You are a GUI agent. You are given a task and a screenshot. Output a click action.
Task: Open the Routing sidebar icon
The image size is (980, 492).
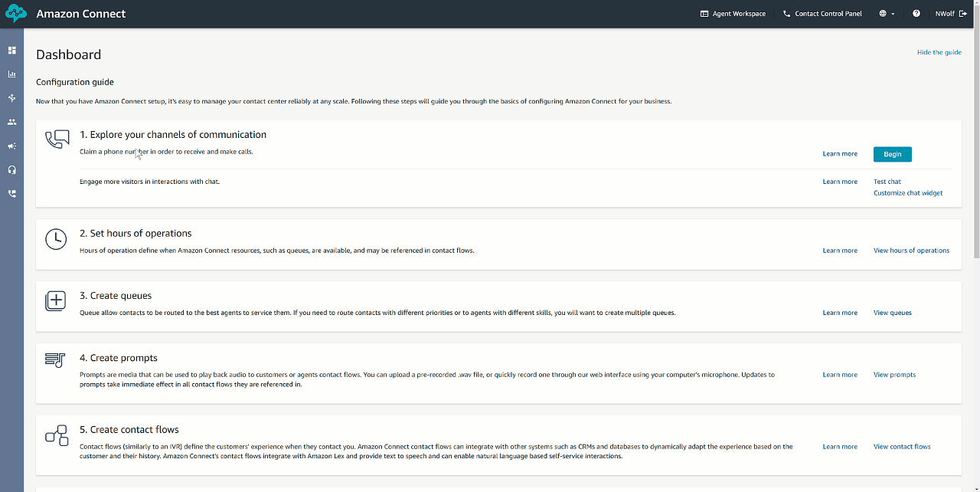(11, 98)
